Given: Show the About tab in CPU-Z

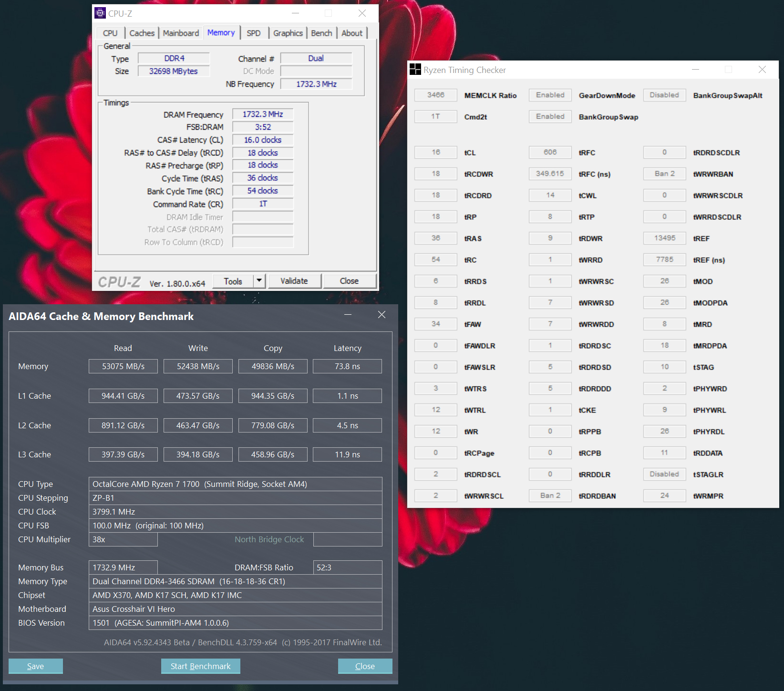Looking at the screenshot, I should [352, 33].
